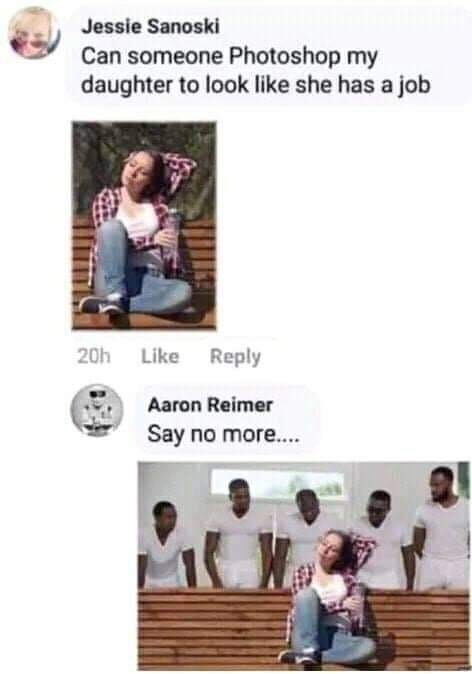
Task: Open Jessie Sanoski's profile picture
Action: [x=35, y=34]
